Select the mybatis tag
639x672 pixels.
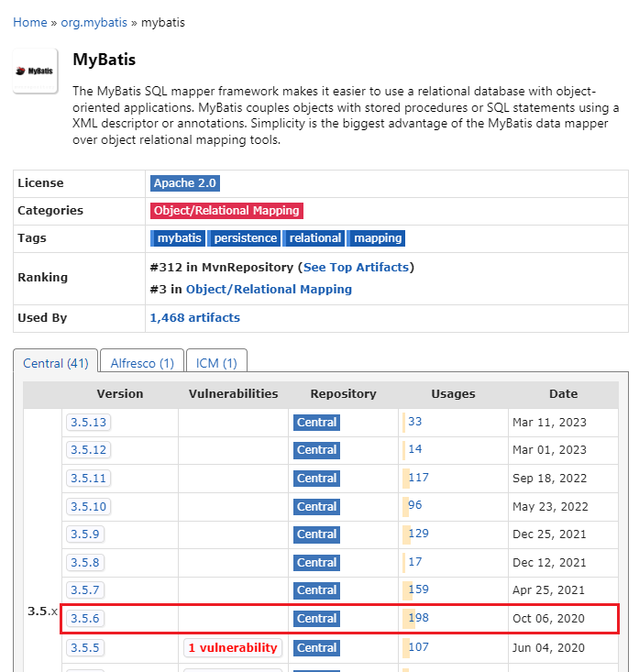178,238
